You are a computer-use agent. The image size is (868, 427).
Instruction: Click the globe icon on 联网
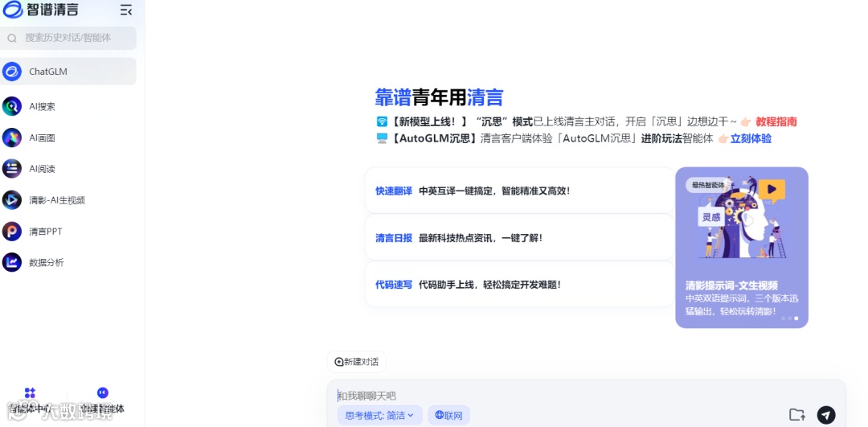[x=439, y=415]
